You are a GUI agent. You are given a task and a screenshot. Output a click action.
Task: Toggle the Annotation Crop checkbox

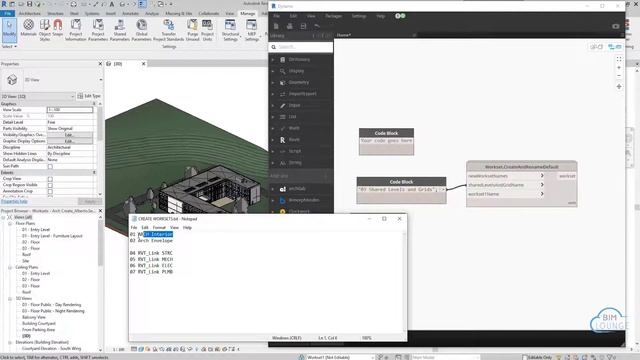[x=50, y=191]
